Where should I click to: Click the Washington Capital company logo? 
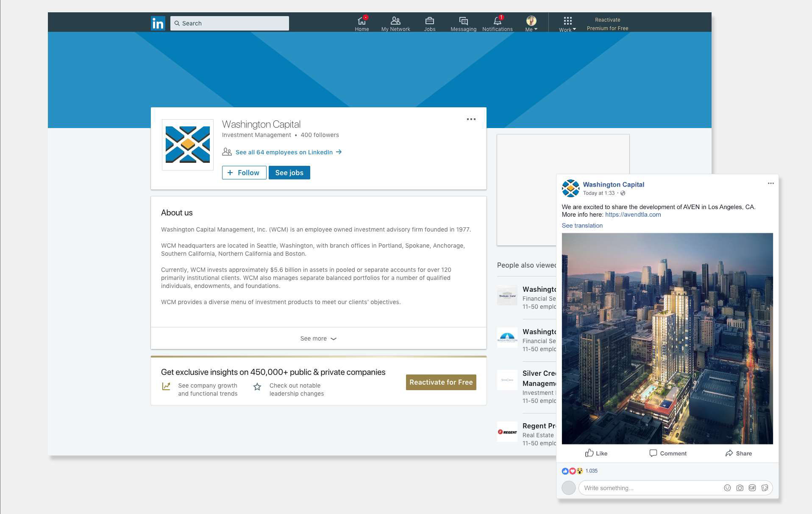coord(188,145)
